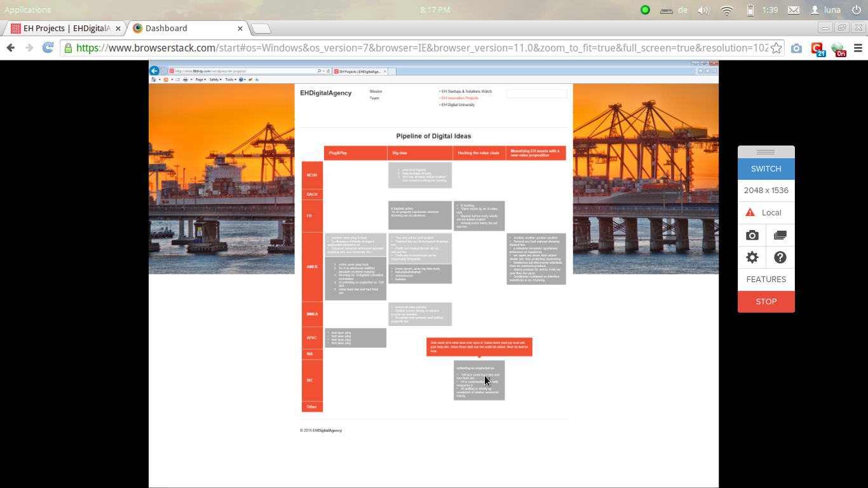Reload the BrowserStack page in Chrome

48,48
